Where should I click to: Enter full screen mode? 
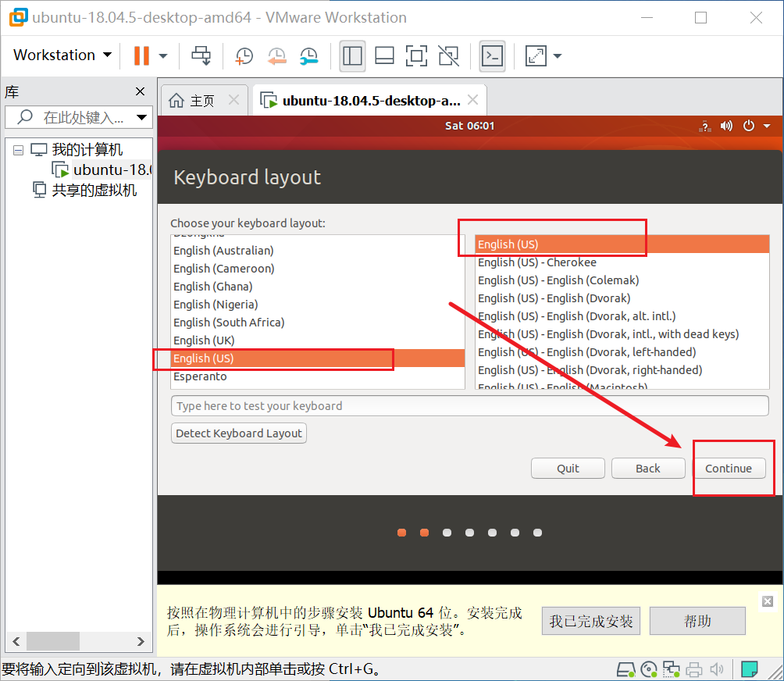point(416,55)
